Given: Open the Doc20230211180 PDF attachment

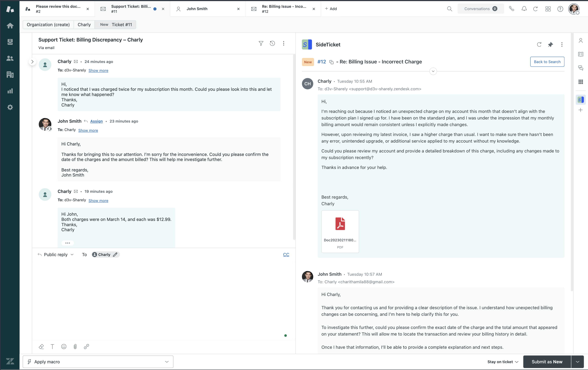Looking at the screenshot, I should click(x=340, y=231).
